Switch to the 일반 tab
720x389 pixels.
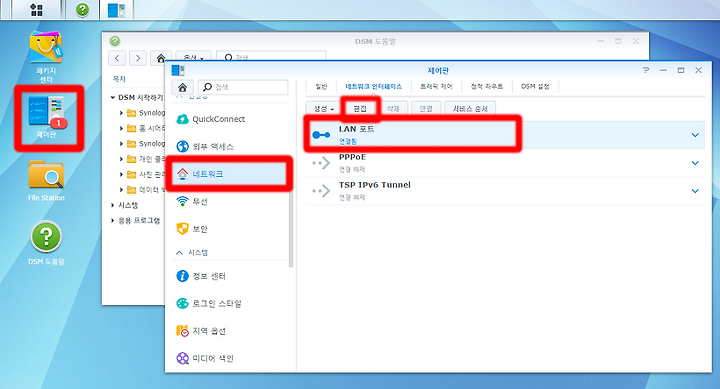click(x=321, y=86)
